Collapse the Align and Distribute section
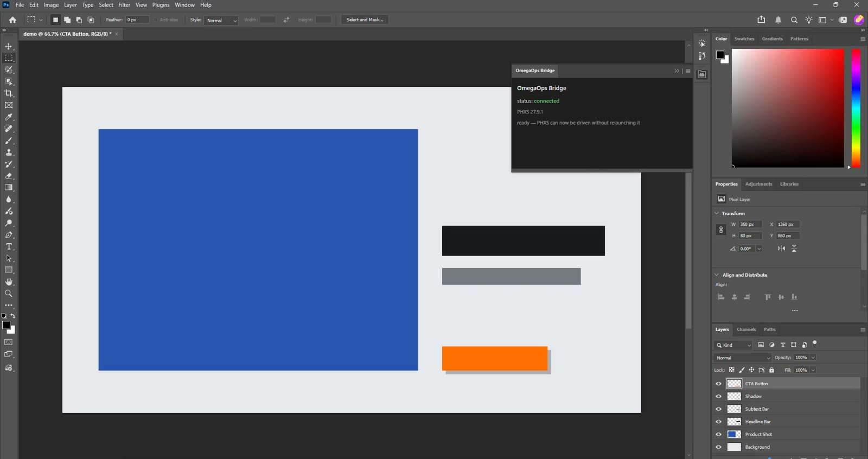This screenshot has height=459, width=868. (x=717, y=275)
